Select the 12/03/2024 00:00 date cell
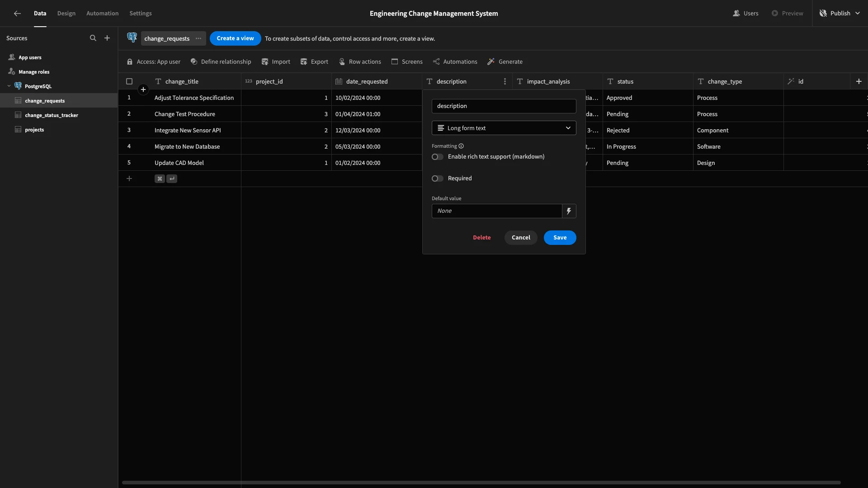 click(x=377, y=131)
